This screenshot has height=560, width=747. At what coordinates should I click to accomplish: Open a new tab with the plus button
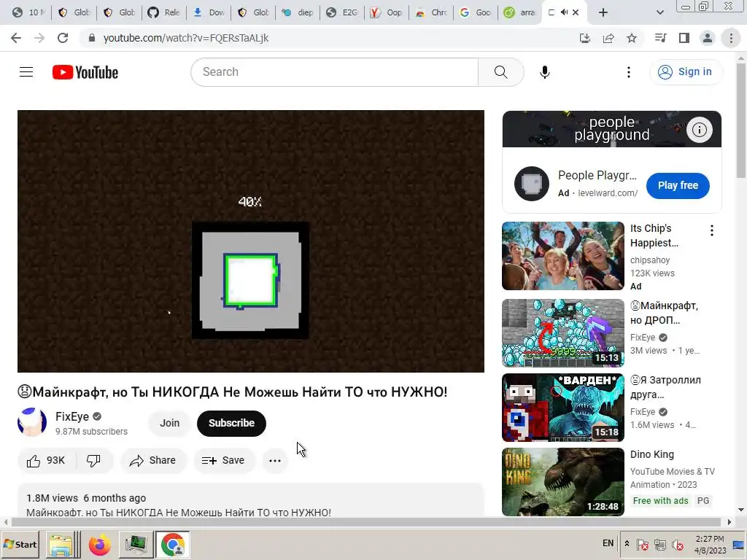[x=603, y=12]
